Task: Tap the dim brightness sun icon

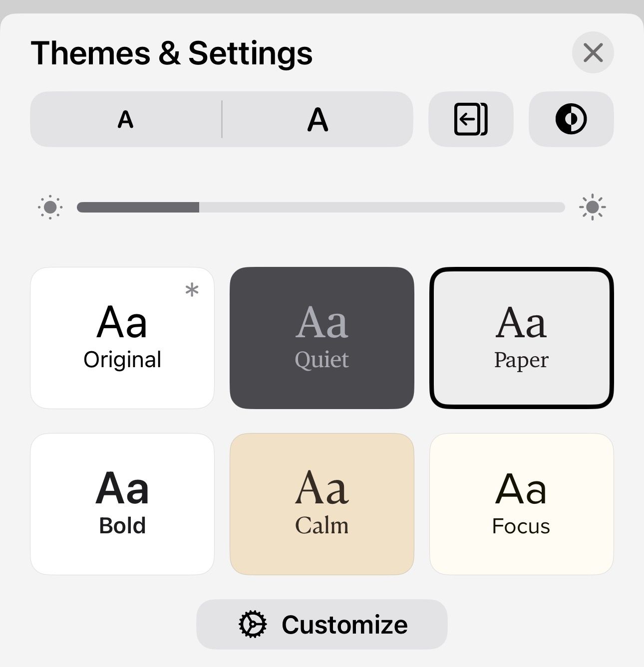Action: tap(50, 207)
